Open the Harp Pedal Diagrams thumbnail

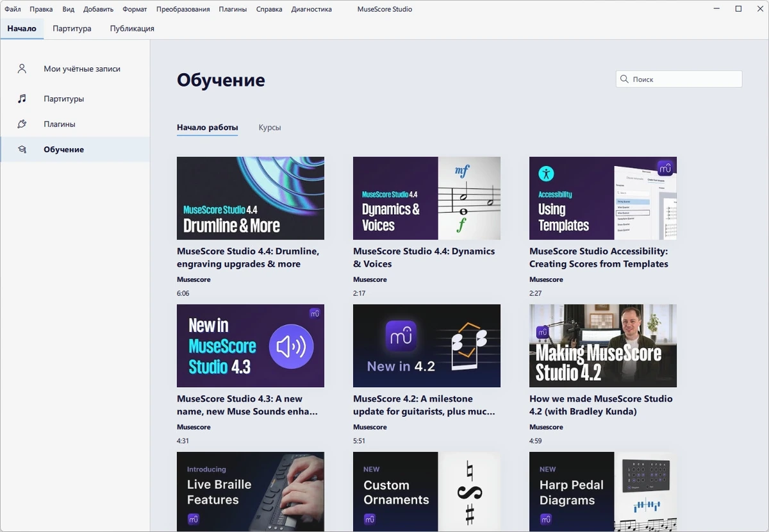603,492
